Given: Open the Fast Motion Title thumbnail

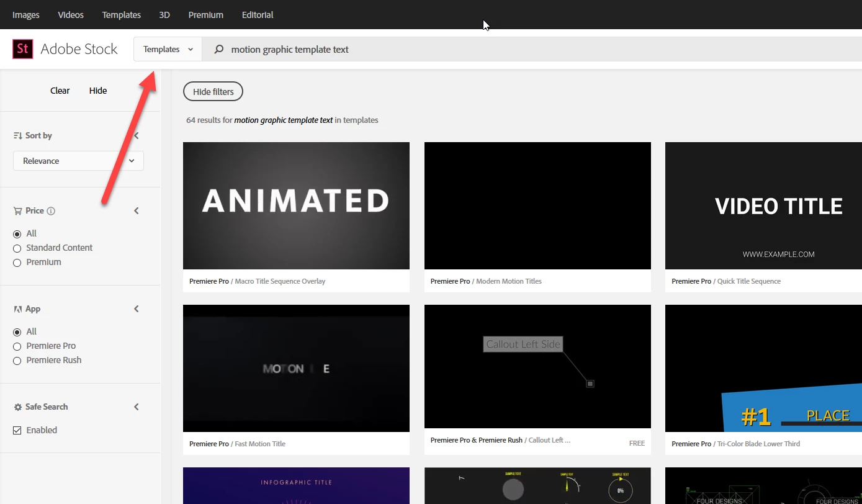Looking at the screenshot, I should [296, 368].
